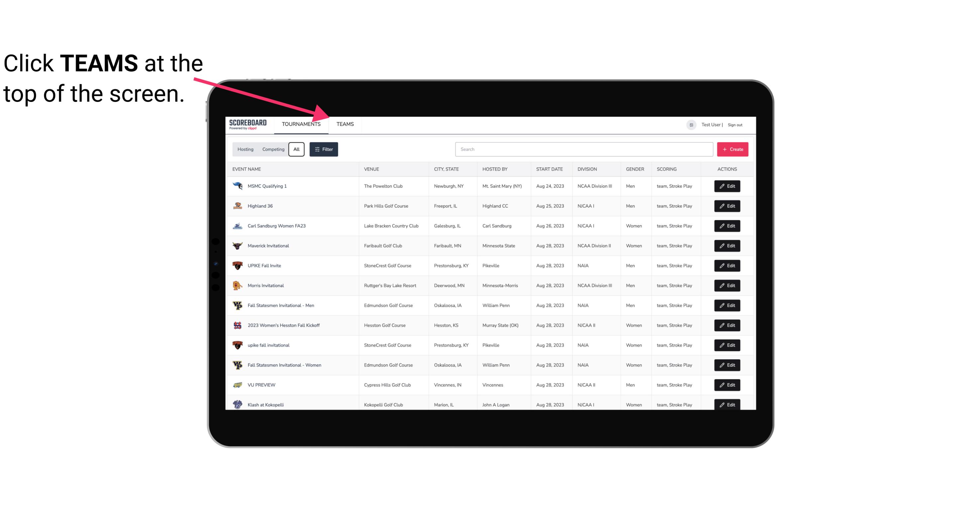Click the Edit icon for Morris Invitational
980x527 pixels.
[x=727, y=285]
